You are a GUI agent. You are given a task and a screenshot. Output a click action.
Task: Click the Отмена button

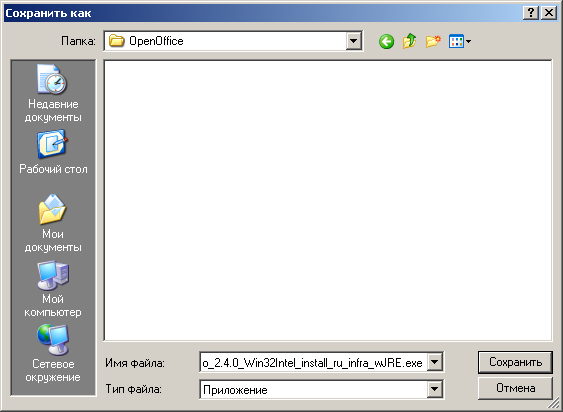[515, 388]
